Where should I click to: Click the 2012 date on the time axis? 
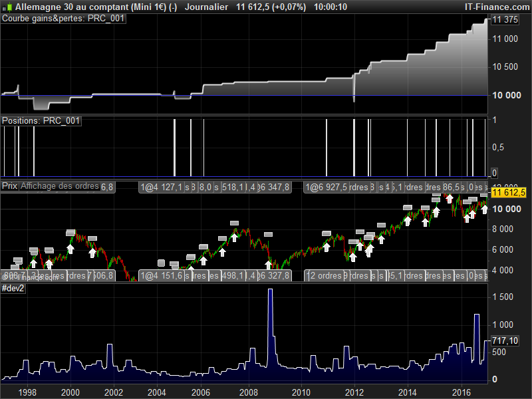click(354, 392)
